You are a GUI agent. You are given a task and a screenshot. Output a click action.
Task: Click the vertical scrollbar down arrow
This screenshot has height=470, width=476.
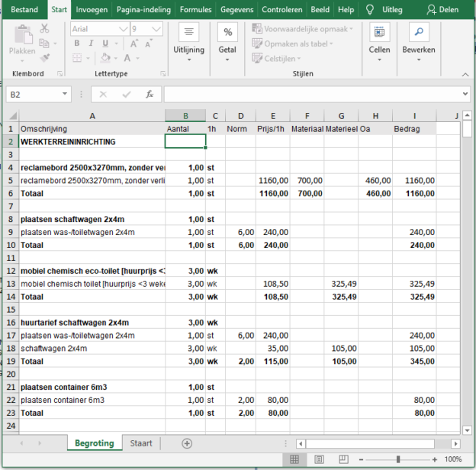tap(467, 430)
